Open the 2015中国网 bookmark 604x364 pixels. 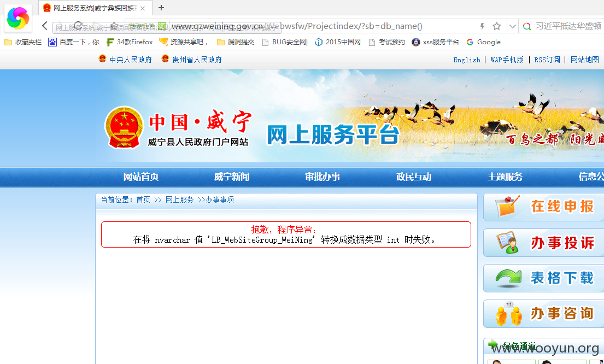coord(338,42)
